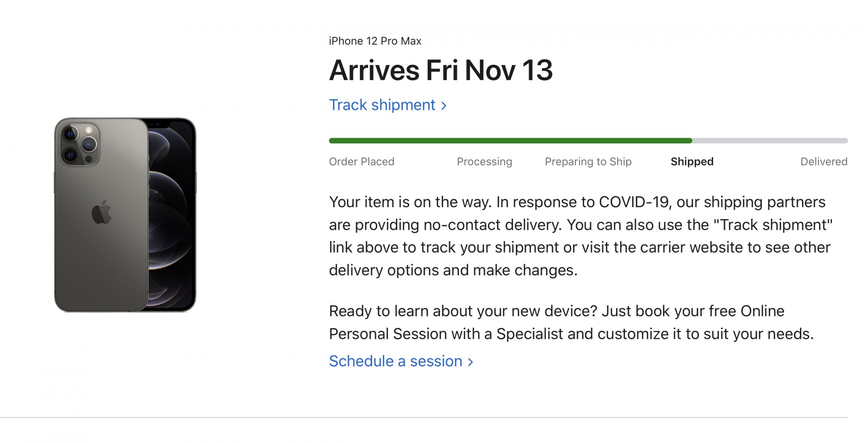
Task: Click the iPhone 12 Pro Max product label
Action: (x=375, y=41)
